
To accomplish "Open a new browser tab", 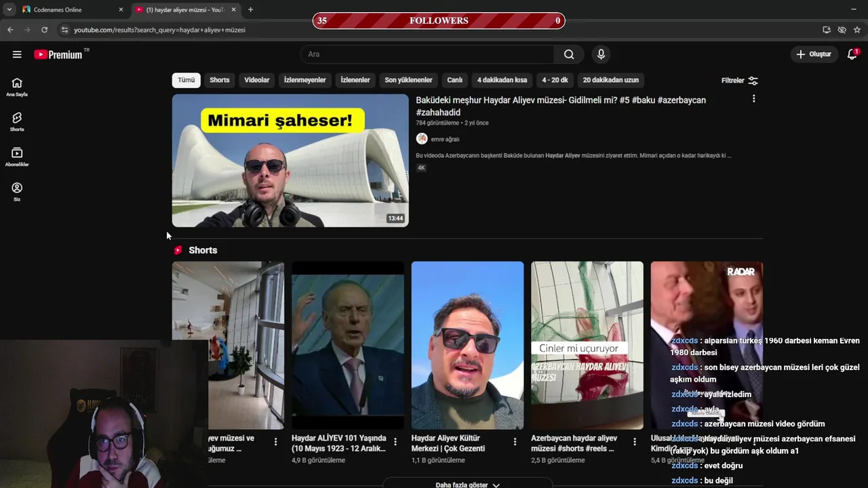I will [x=250, y=9].
